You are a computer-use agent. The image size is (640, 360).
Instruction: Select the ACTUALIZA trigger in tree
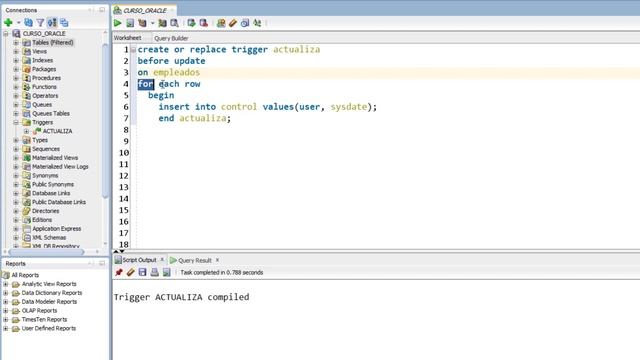coord(57,131)
